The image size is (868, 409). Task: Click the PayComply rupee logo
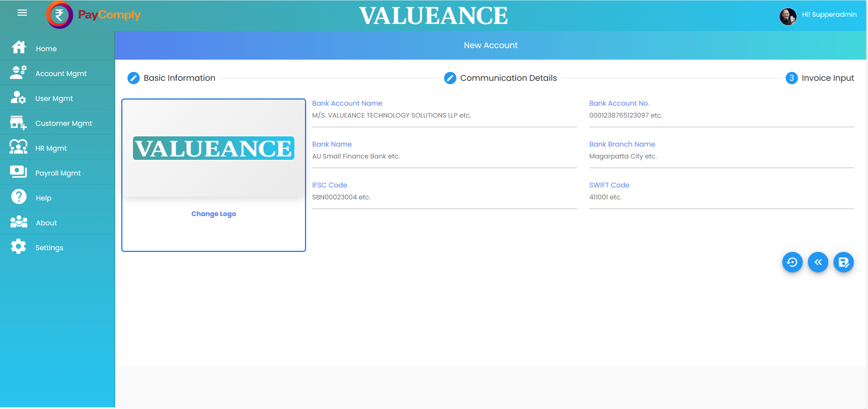[x=59, y=15]
